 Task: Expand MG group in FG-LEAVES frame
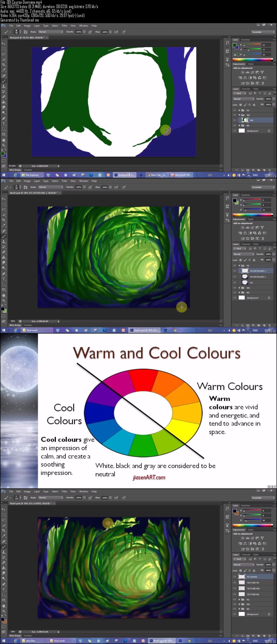pyautogui.click(x=239, y=604)
